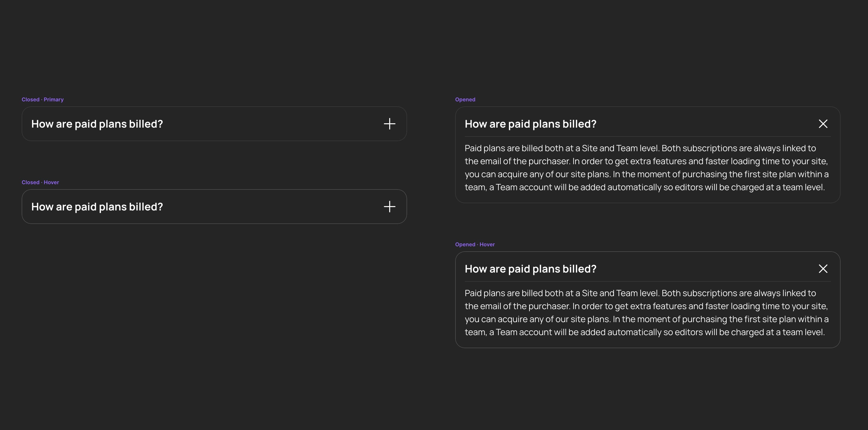
Task: Click the 'Opened' label above the expanded card
Action: (465, 99)
